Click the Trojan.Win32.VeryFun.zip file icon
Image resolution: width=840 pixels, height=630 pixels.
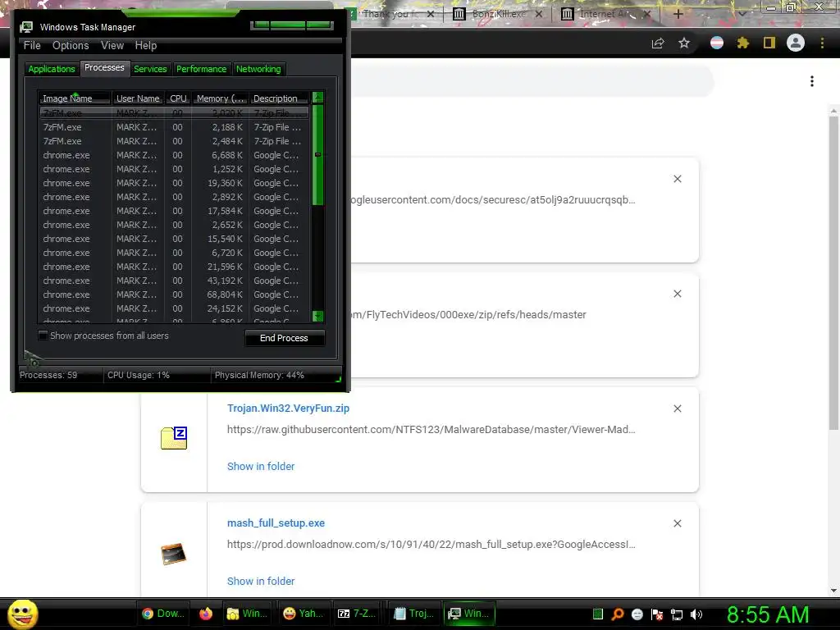click(x=174, y=438)
